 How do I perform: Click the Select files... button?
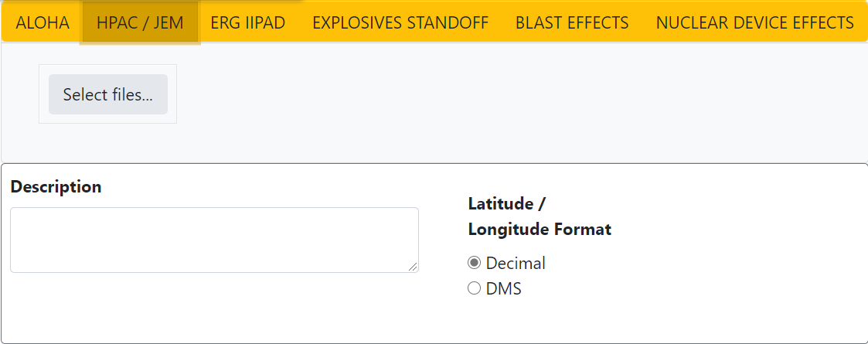pos(108,94)
